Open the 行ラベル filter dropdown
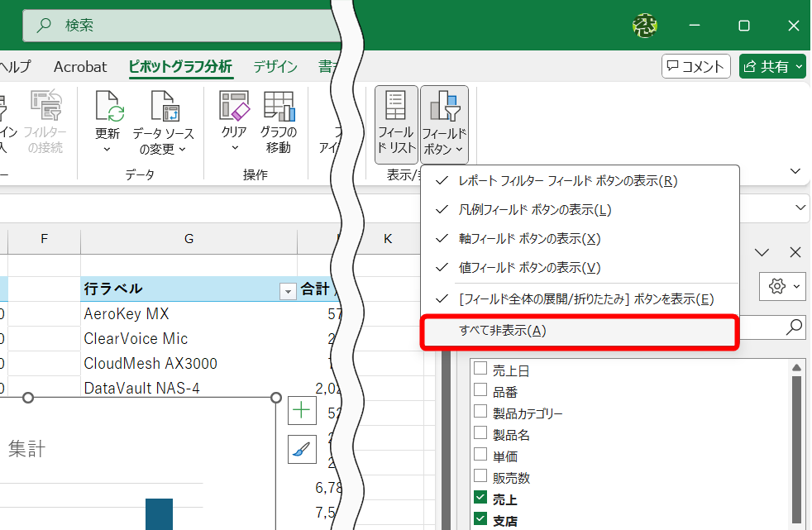The height and width of the screenshot is (530, 812). [287, 289]
